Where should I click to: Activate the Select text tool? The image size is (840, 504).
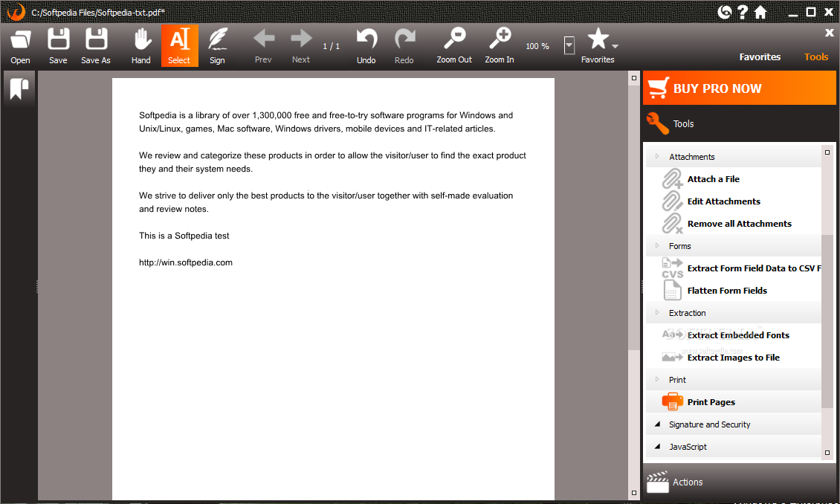click(x=179, y=45)
